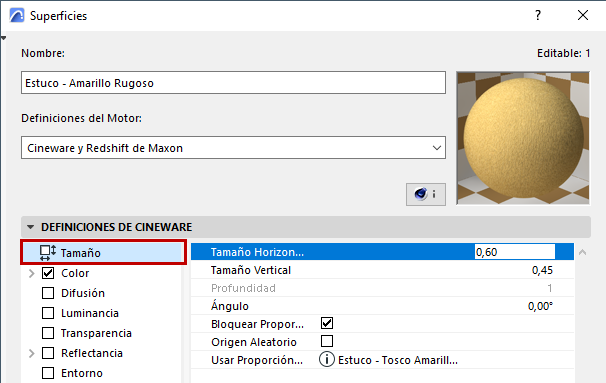Image resolution: width=606 pixels, height=383 pixels.
Task: Click the material preview sphere thumbnail
Action: pyautogui.click(x=523, y=138)
